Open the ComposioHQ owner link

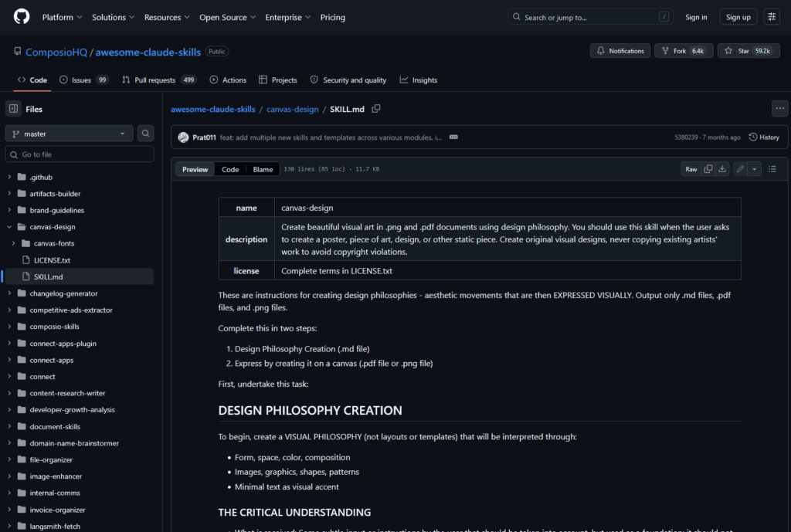(56, 52)
